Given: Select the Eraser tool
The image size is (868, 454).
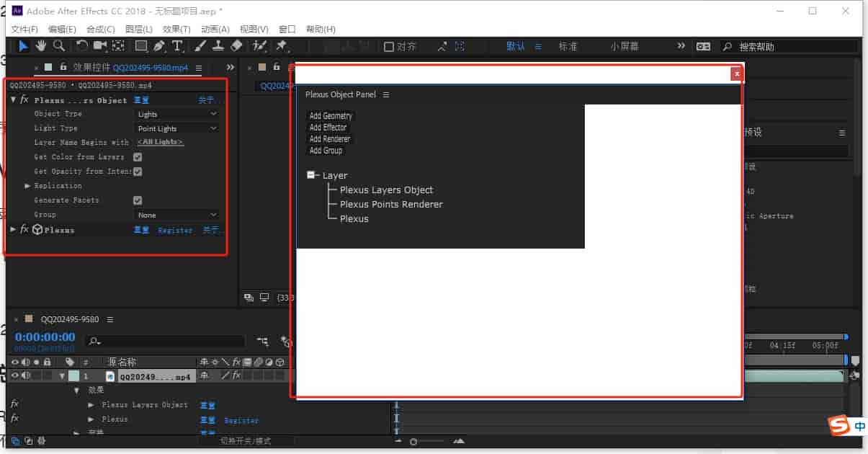Looking at the screenshot, I should (236, 46).
